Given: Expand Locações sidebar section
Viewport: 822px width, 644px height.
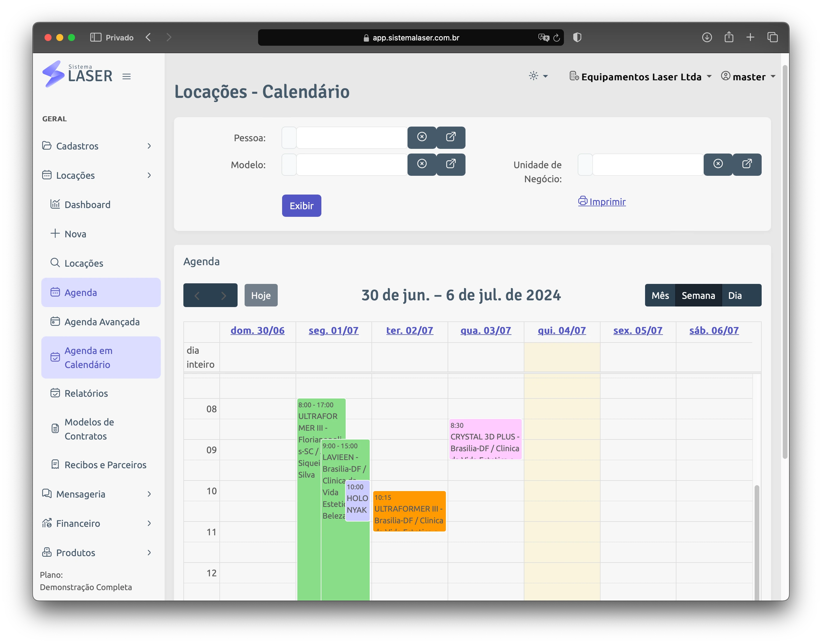Looking at the screenshot, I should point(97,175).
